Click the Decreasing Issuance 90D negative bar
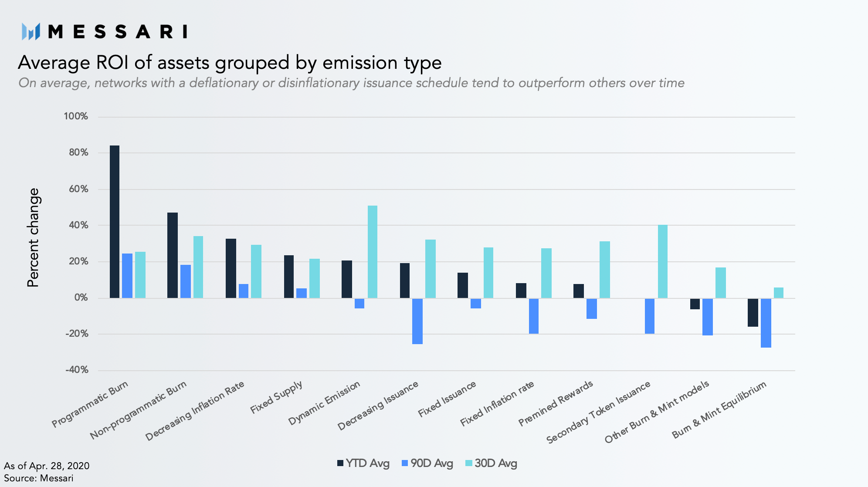Screen dimensions: 868x487 [x=417, y=321]
